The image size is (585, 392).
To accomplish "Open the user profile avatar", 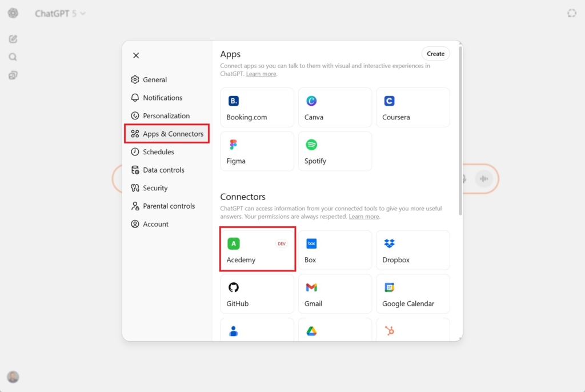I will click(13, 377).
